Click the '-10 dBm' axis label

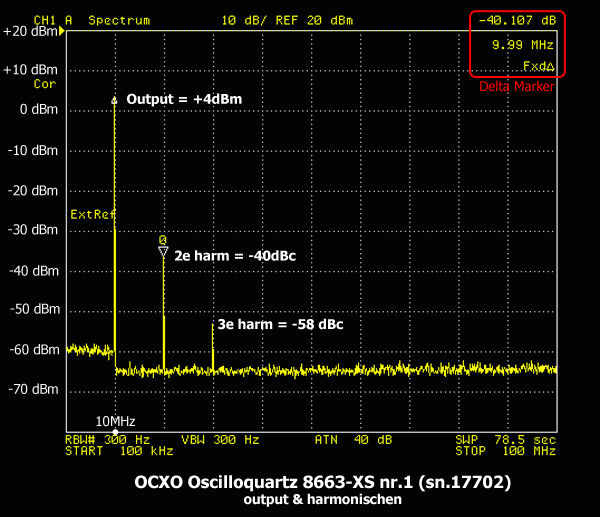pyautogui.click(x=33, y=150)
